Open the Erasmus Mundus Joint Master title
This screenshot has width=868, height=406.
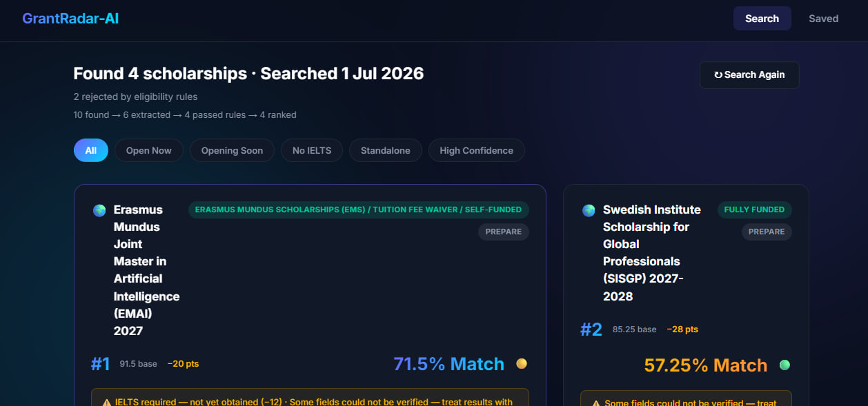point(146,270)
